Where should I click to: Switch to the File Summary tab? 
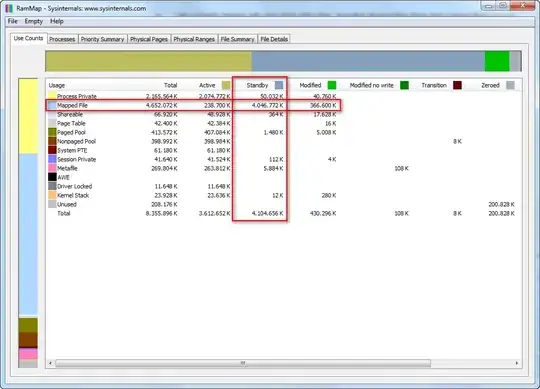237,39
